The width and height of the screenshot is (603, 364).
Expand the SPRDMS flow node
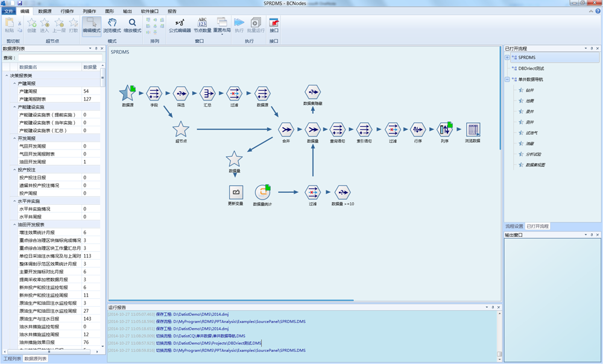click(507, 57)
